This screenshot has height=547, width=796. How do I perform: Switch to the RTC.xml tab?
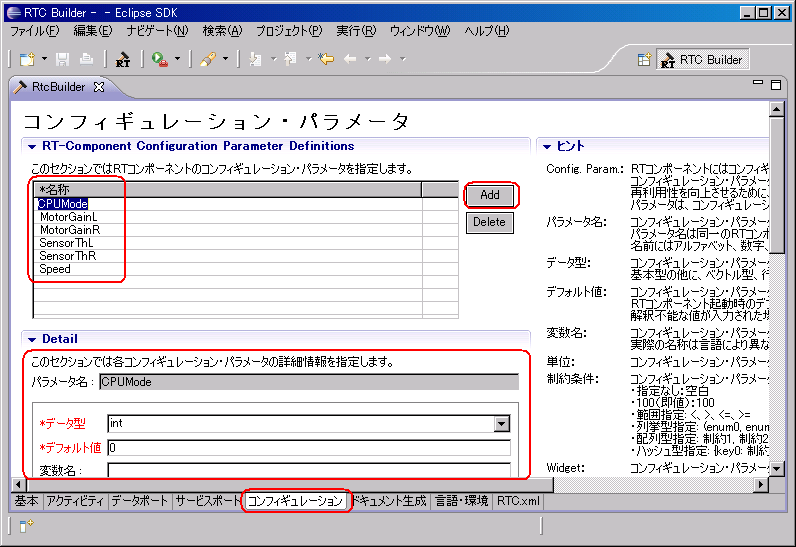click(x=518, y=501)
